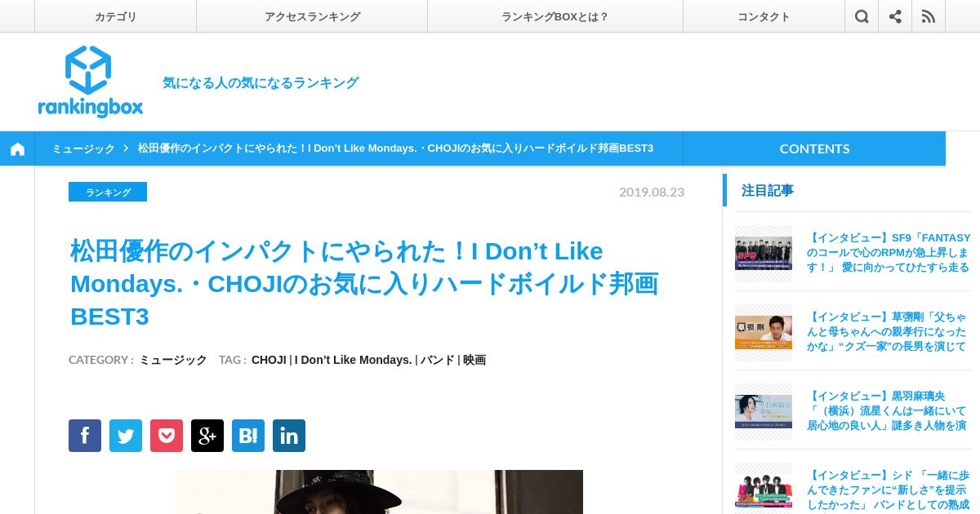
Task: Click 黒羽麻璃央 interview thumbnail
Action: click(x=764, y=411)
